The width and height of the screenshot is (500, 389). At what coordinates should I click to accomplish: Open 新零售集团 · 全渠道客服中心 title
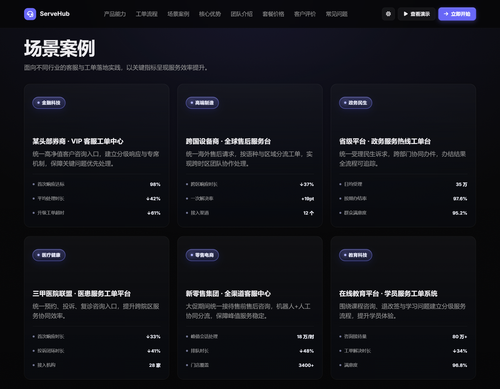pyautogui.click(x=228, y=294)
